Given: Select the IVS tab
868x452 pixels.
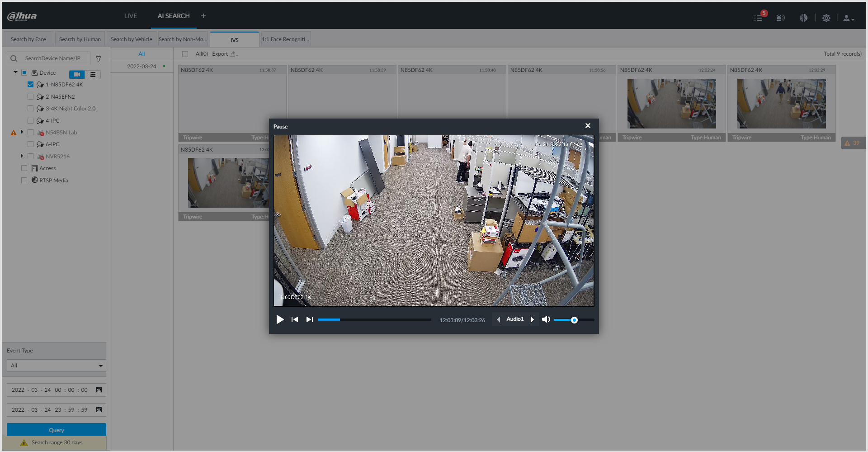Looking at the screenshot, I should point(235,40).
